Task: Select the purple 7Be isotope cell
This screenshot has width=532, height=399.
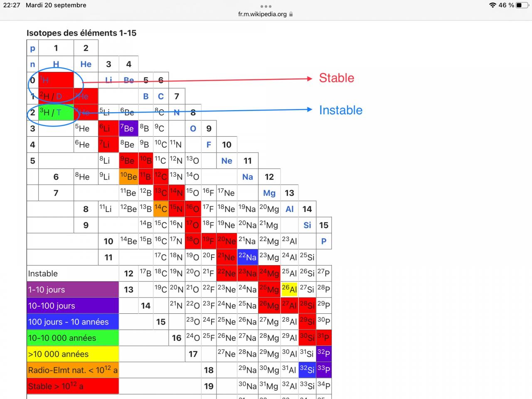Action: click(129, 128)
